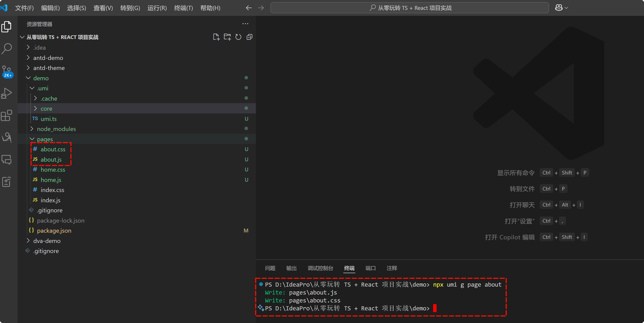Click the 资源管理器 panel title

click(39, 24)
